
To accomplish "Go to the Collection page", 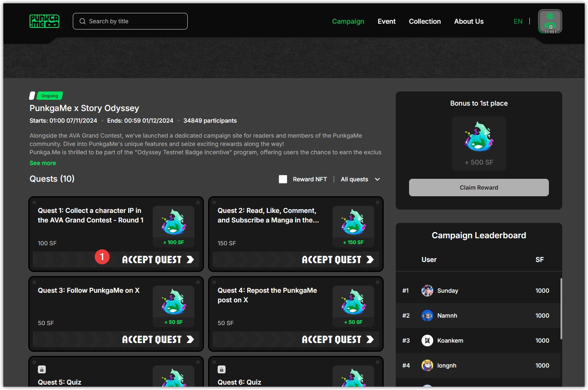I will [x=424, y=21].
